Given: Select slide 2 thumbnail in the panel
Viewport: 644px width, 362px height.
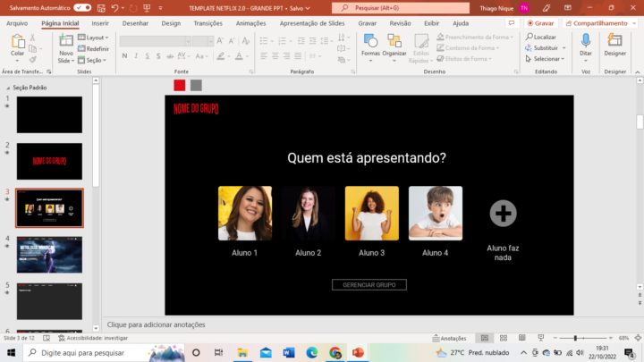Looking at the screenshot, I should [x=49, y=161].
